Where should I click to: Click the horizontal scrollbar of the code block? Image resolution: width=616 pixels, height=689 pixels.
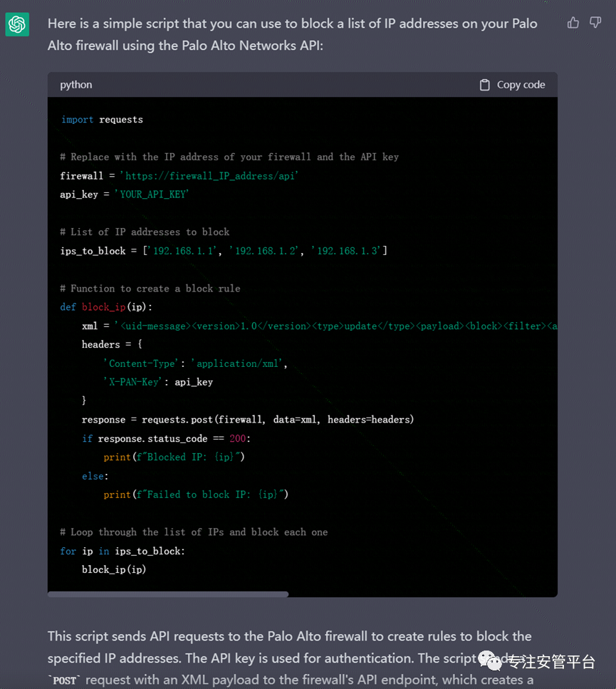[168, 594]
